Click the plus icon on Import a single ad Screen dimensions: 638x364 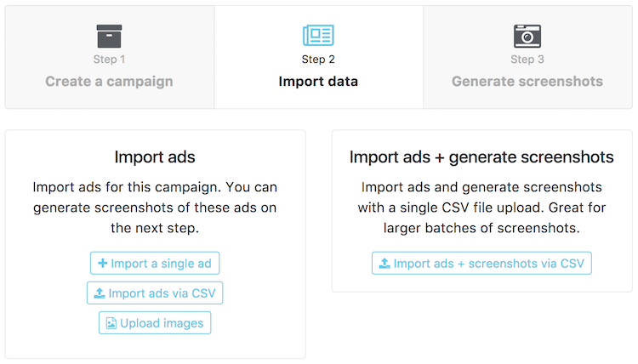pyautogui.click(x=103, y=264)
